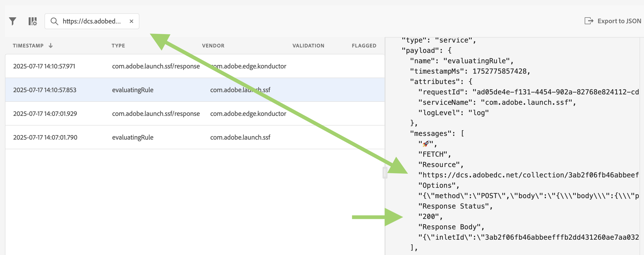Image resolution: width=644 pixels, height=255 pixels.
Task: Click the "type": "service" JSON line
Action: pyautogui.click(x=438, y=40)
